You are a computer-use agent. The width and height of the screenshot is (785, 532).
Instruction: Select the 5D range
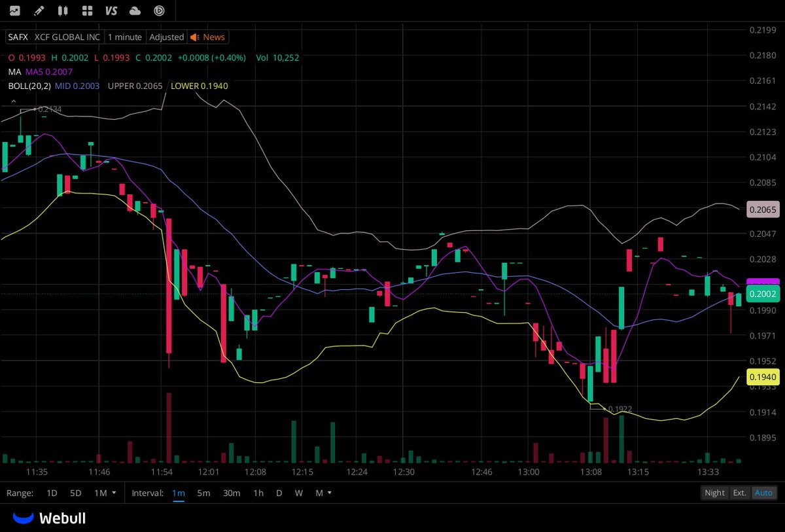[x=76, y=493]
